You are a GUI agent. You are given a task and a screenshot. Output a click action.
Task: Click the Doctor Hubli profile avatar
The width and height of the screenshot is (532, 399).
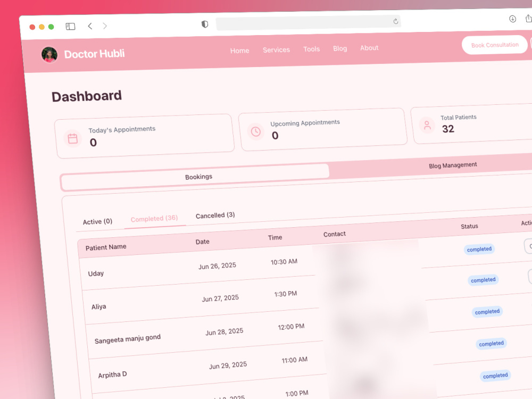49,55
